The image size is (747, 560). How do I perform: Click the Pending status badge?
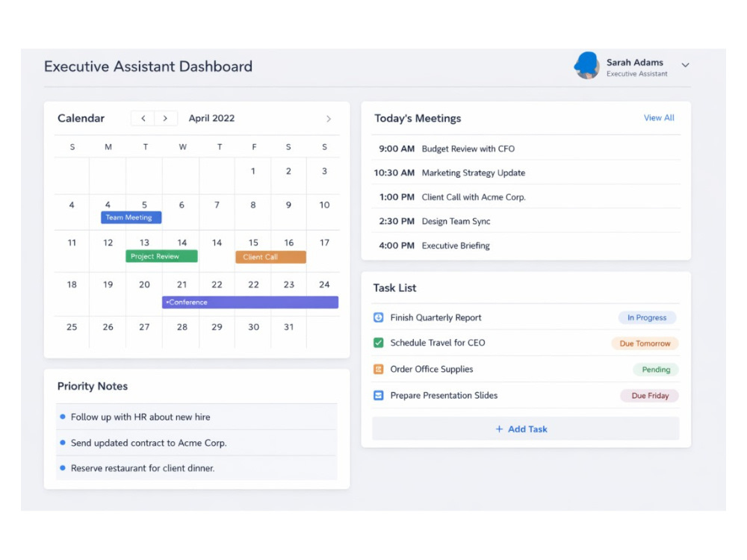(x=656, y=370)
